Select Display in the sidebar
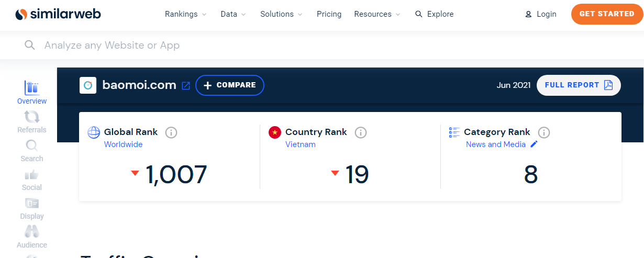 coord(32,208)
